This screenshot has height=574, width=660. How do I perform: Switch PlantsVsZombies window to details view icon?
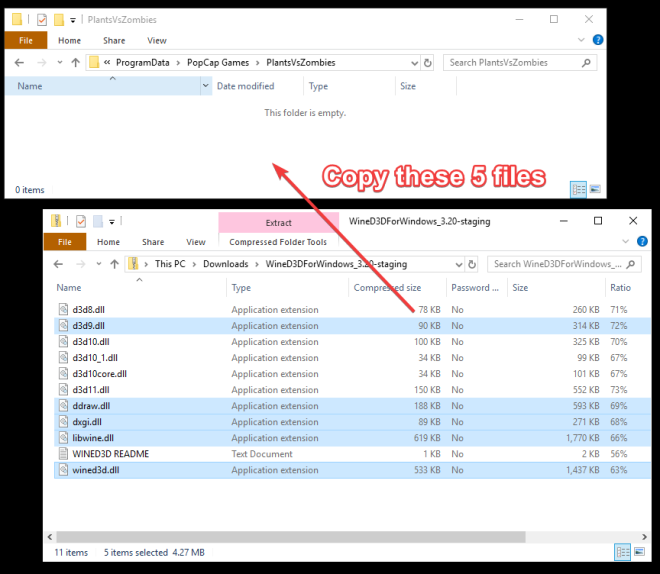579,189
